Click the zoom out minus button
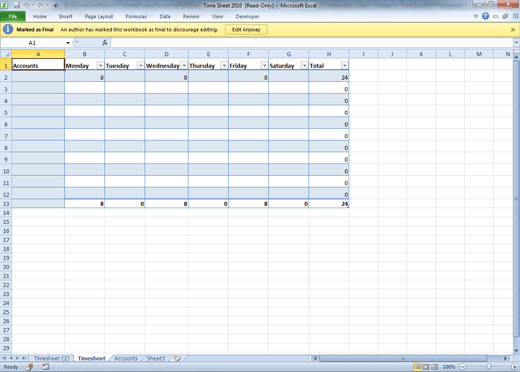Screen dimensions: 520x372 (462, 367)
